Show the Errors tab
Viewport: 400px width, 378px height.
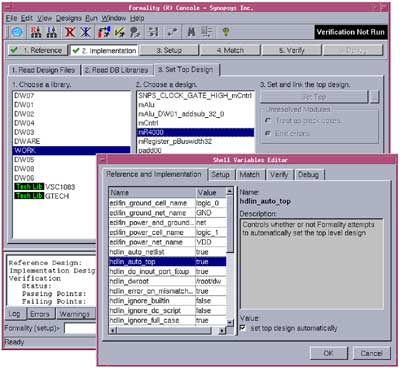click(x=40, y=314)
